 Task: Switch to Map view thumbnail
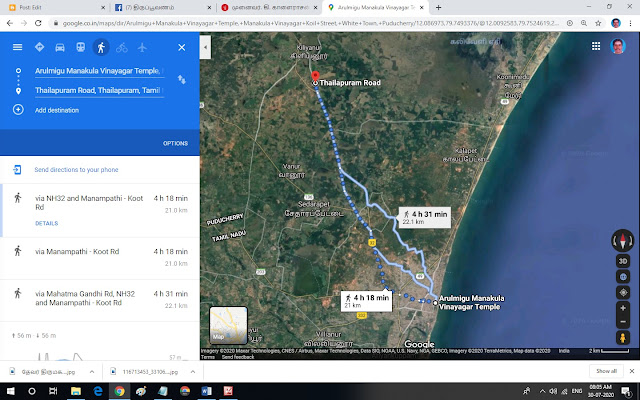pos(229,325)
